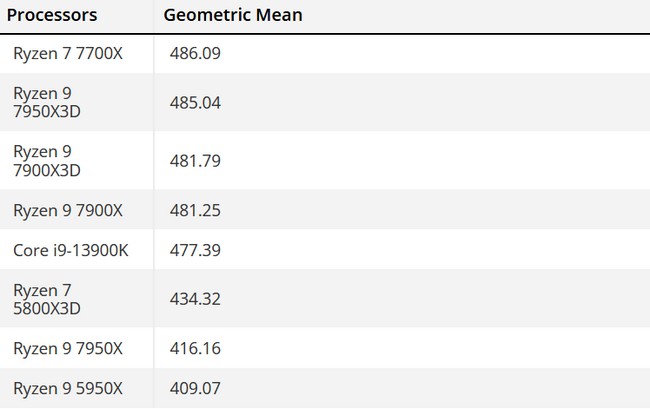The height and width of the screenshot is (409, 650).
Task: Click the Ryzen 9 7900X3D row label
Action: (x=47, y=161)
